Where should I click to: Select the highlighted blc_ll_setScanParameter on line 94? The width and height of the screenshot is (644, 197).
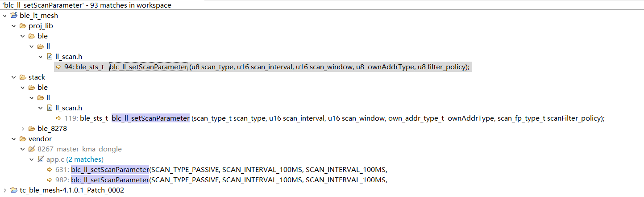point(148,67)
